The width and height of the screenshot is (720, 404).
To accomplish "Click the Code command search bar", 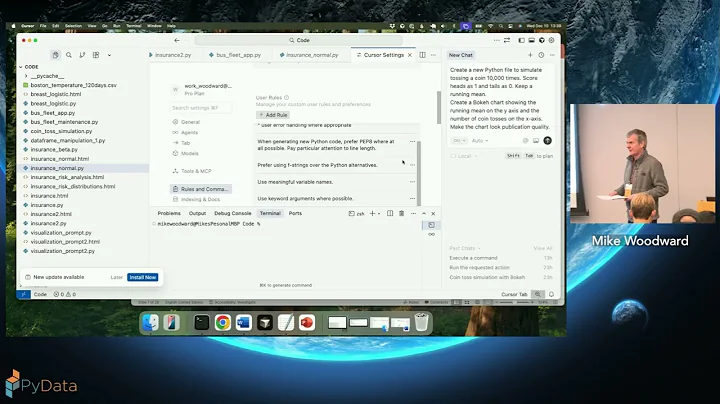I will click(x=299, y=40).
